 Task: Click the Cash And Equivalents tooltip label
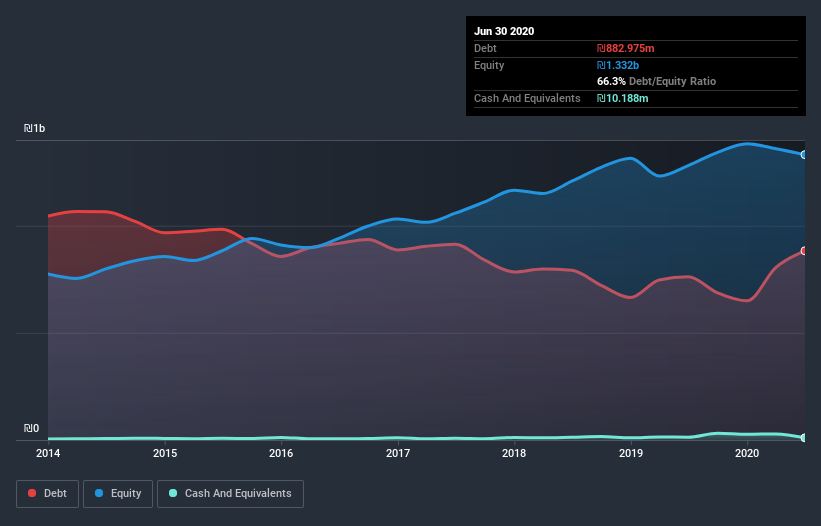coord(527,98)
